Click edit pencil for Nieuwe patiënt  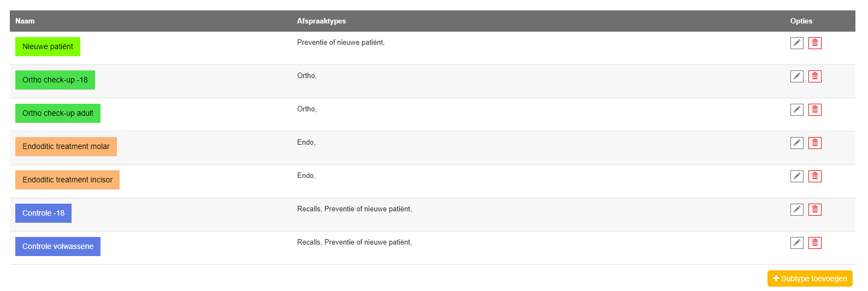(x=796, y=43)
